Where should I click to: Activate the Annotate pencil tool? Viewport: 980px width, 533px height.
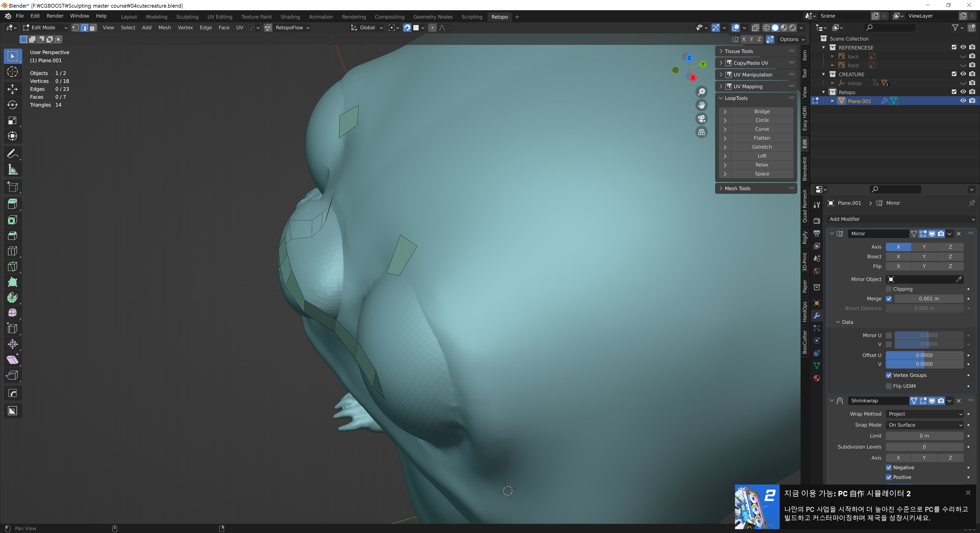point(13,154)
